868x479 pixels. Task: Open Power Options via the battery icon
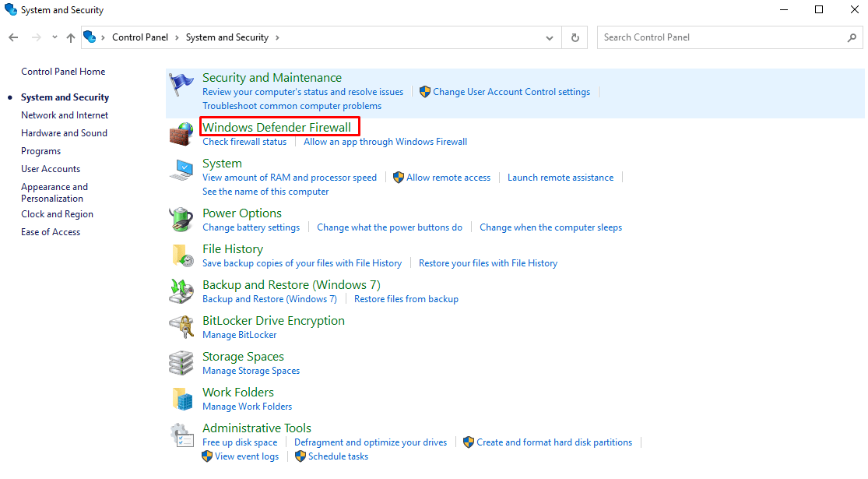click(x=181, y=219)
